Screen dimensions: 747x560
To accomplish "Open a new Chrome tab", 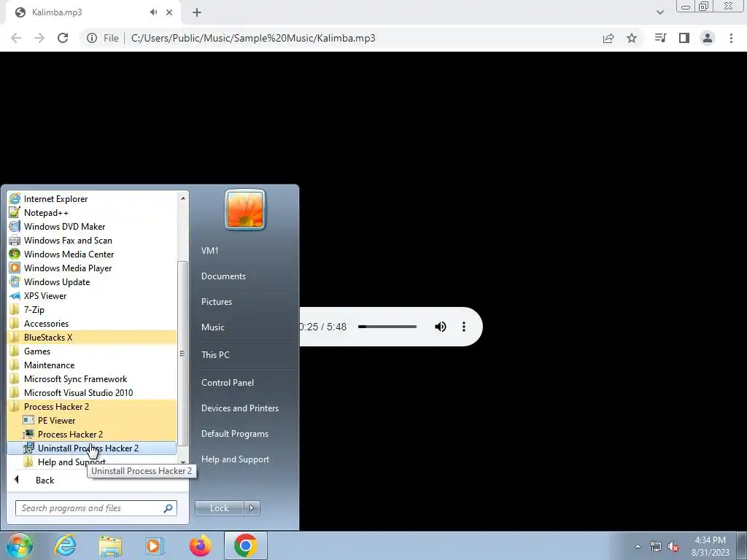I will (197, 12).
